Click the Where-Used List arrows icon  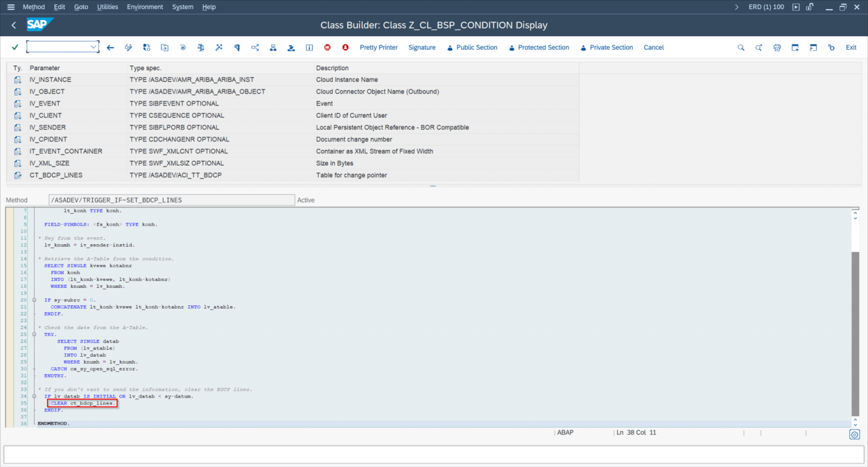click(x=255, y=47)
